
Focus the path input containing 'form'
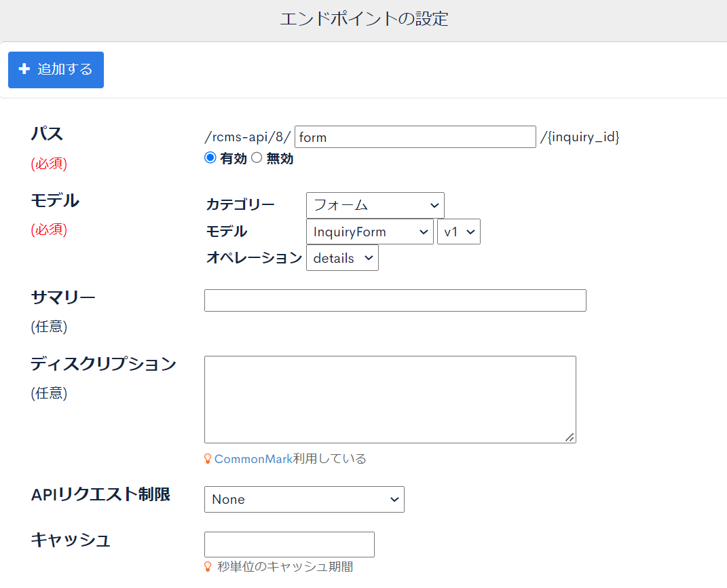point(415,136)
